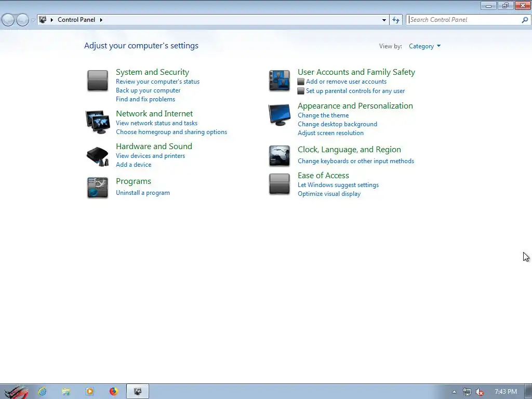Click the Appearance and Personalization monitor icon
This screenshot has height=399, width=532.
(x=279, y=115)
